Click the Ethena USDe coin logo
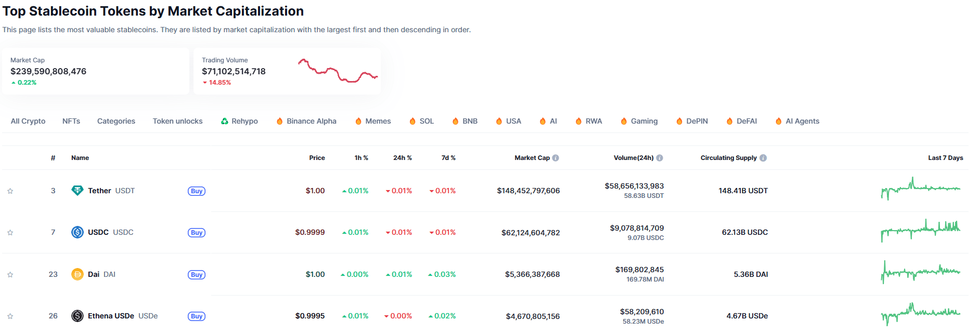 [x=78, y=316]
